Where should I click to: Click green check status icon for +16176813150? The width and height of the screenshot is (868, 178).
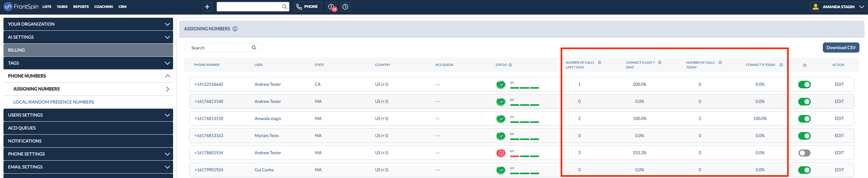[x=501, y=119]
